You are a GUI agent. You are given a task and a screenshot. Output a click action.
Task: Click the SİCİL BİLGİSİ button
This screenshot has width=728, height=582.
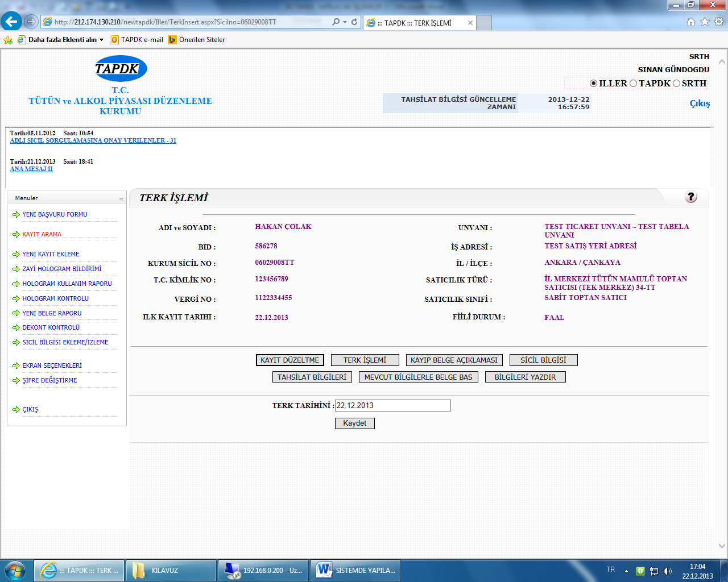click(x=544, y=360)
